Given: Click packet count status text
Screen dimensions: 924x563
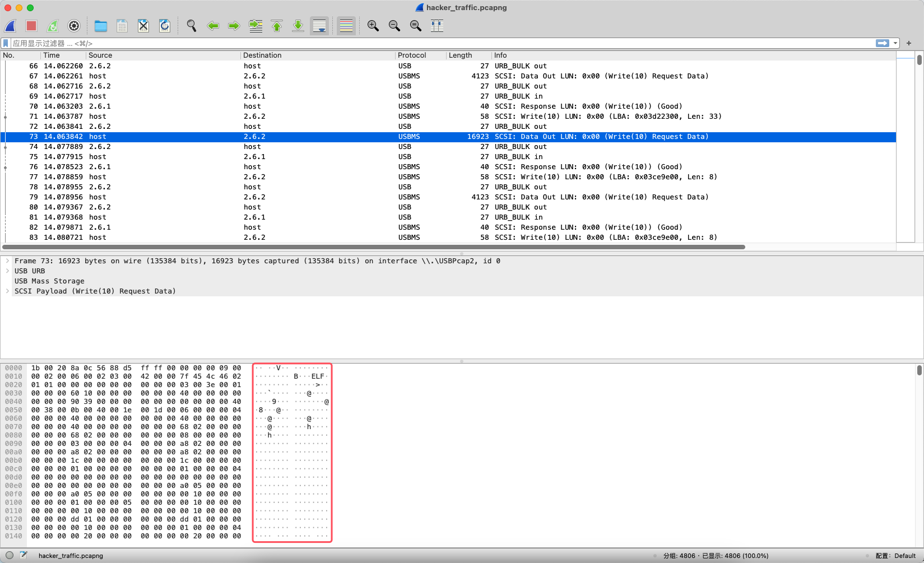Looking at the screenshot, I should [716, 556].
